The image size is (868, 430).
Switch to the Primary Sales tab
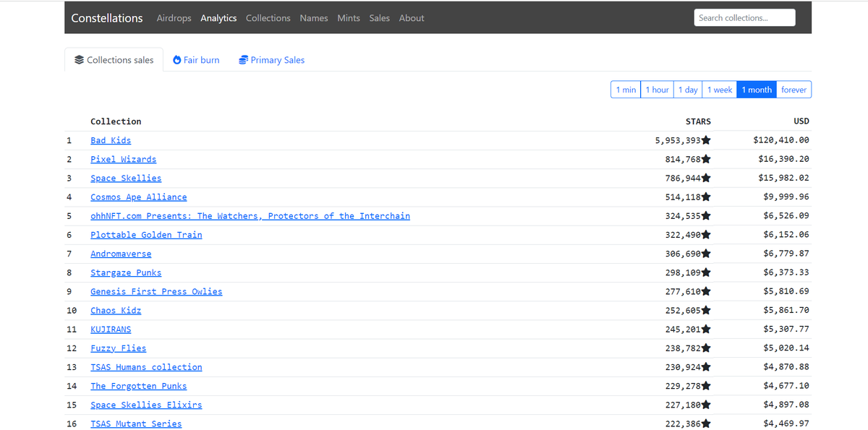click(x=271, y=60)
